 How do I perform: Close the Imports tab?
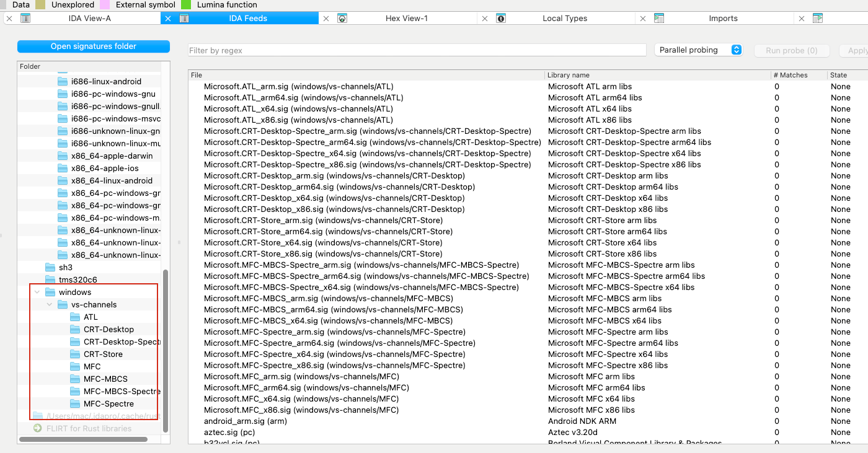(x=643, y=19)
